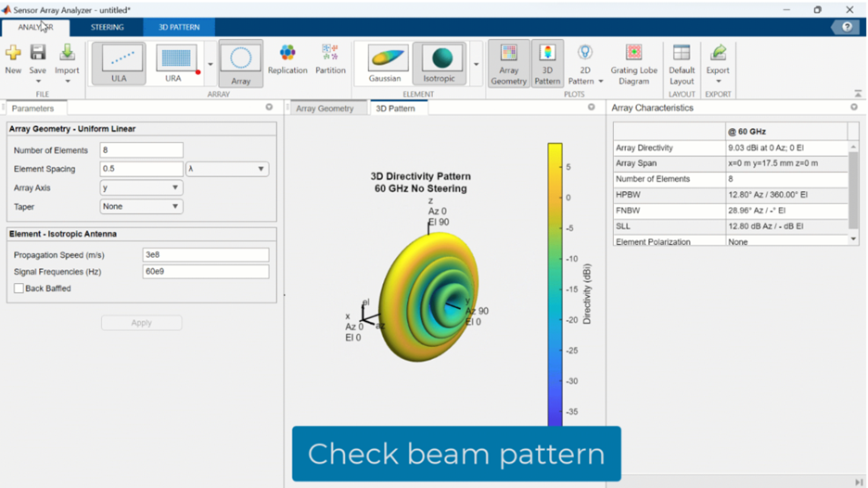The image size is (868, 488).
Task: Open the element spacing unit dropdown
Action: click(227, 169)
